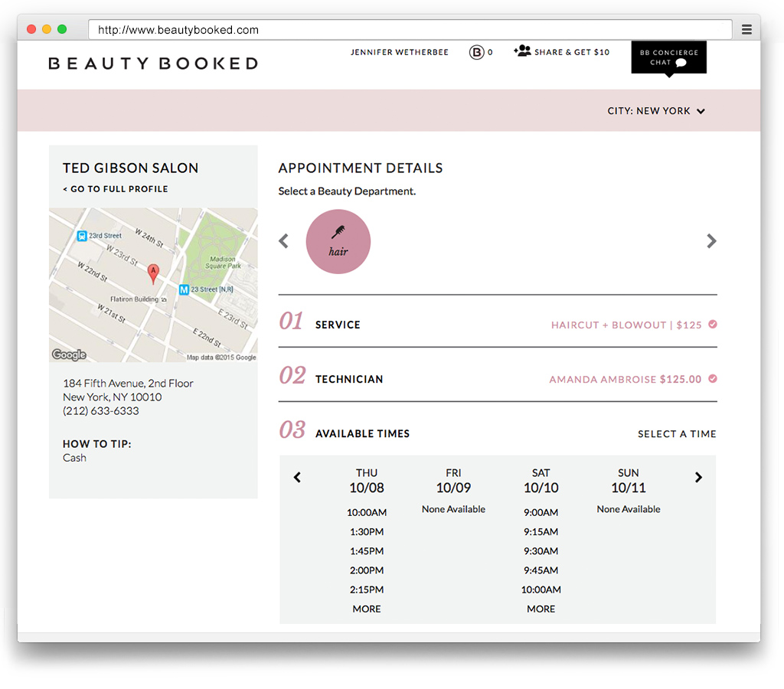Minimize the browser with yellow button
Viewport: 784px width, 689px height.
[x=47, y=29]
